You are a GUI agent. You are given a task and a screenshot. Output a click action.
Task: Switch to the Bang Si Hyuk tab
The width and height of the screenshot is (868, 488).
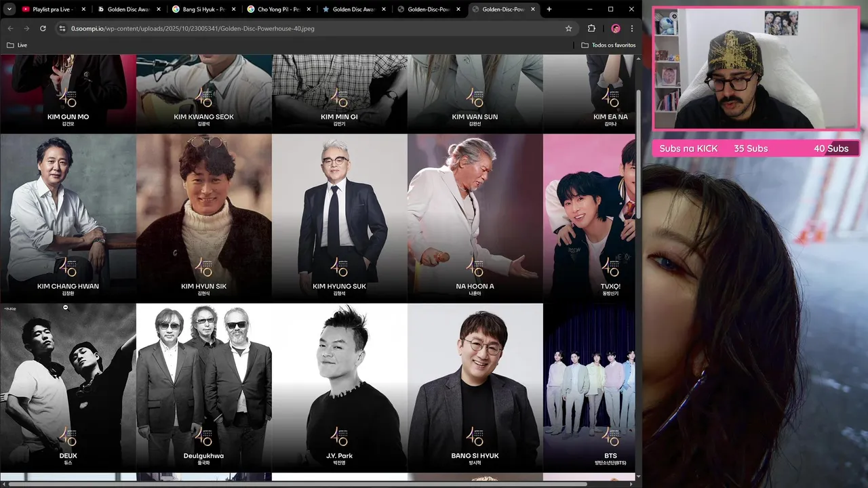click(203, 9)
